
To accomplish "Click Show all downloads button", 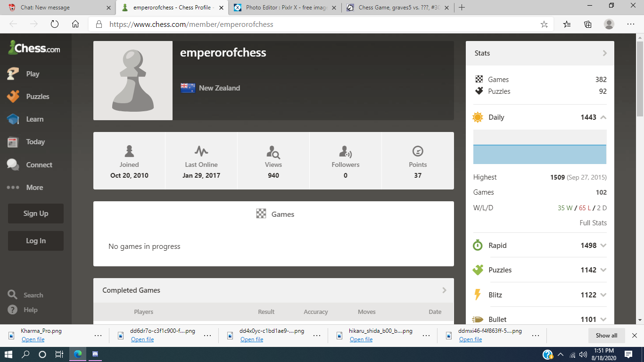I will 606,336.
